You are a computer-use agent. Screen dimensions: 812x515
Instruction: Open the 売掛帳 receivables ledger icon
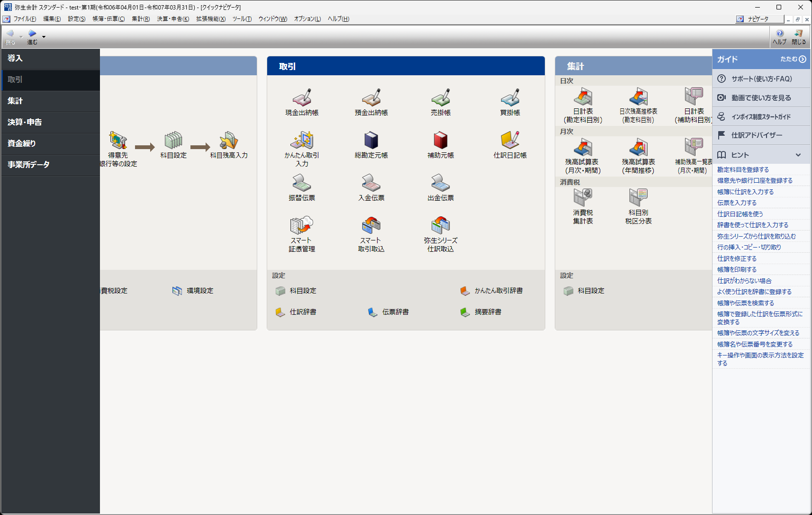click(441, 98)
